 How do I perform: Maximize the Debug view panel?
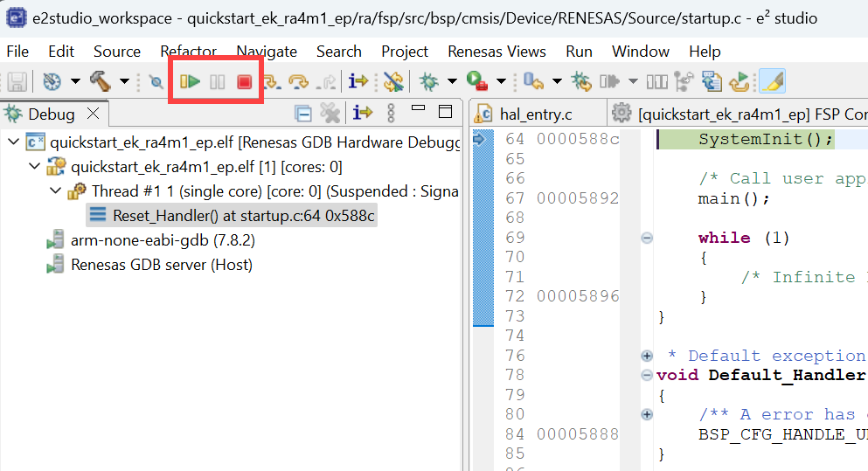(445, 111)
